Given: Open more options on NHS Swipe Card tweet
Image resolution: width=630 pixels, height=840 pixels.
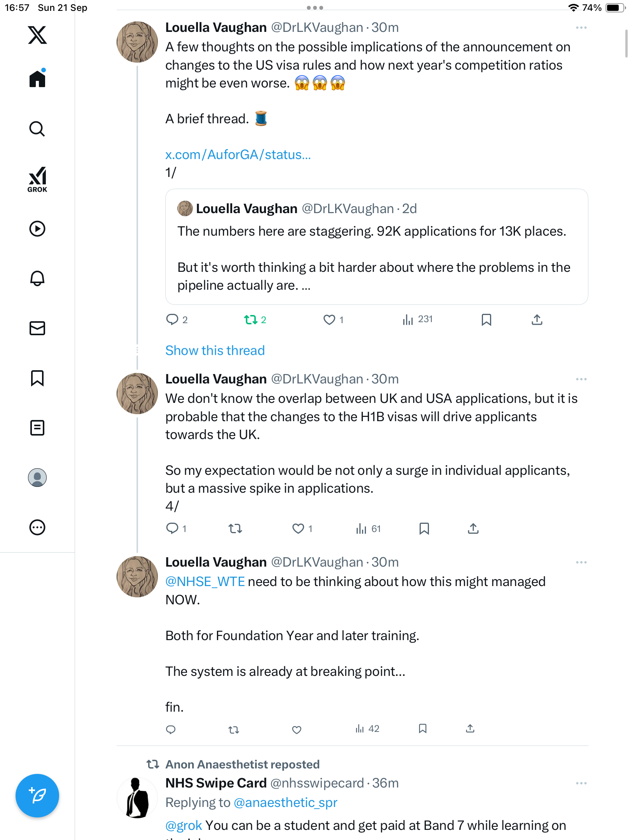Looking at the screenshot, I should pos(581,783).
